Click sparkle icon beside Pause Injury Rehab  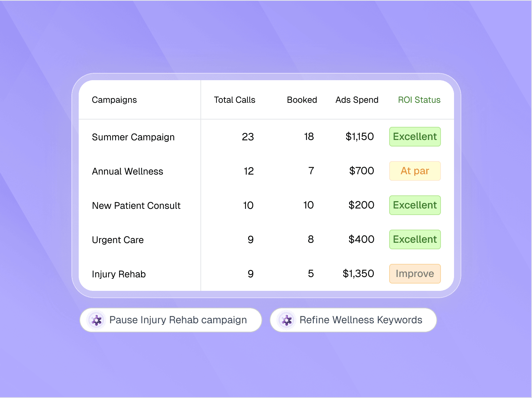[97, 320]
